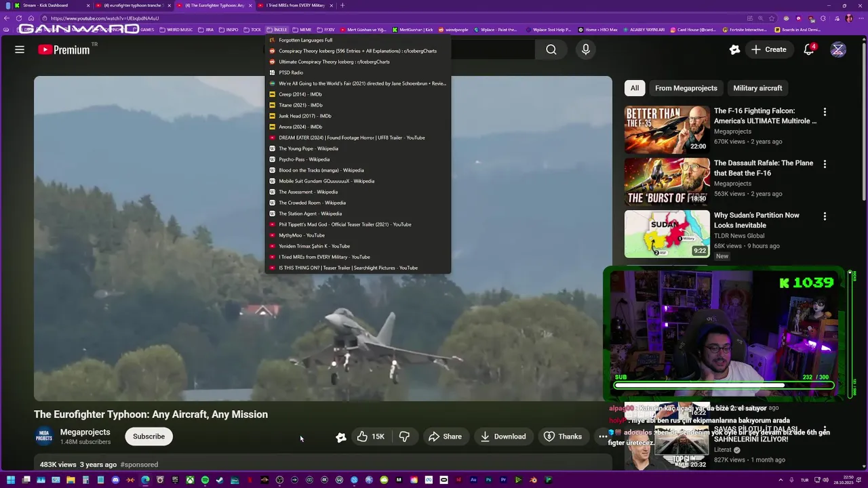Open Epic Games launcher from taskbar
Screen dimensions: 868x488
(x=175, y=480)
